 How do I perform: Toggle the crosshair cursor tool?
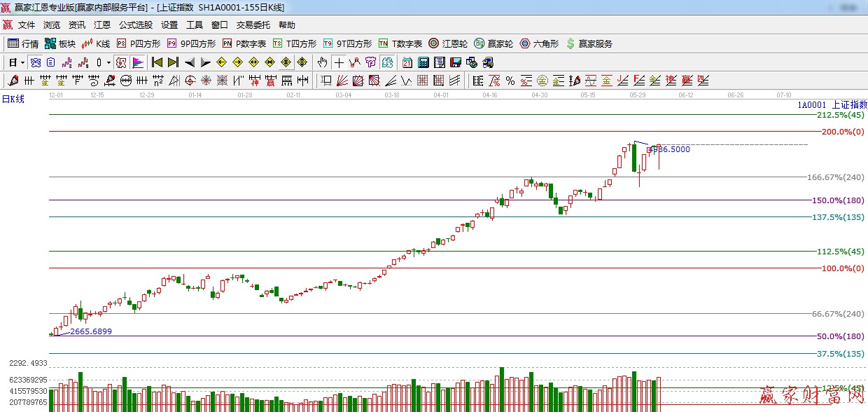339,62
